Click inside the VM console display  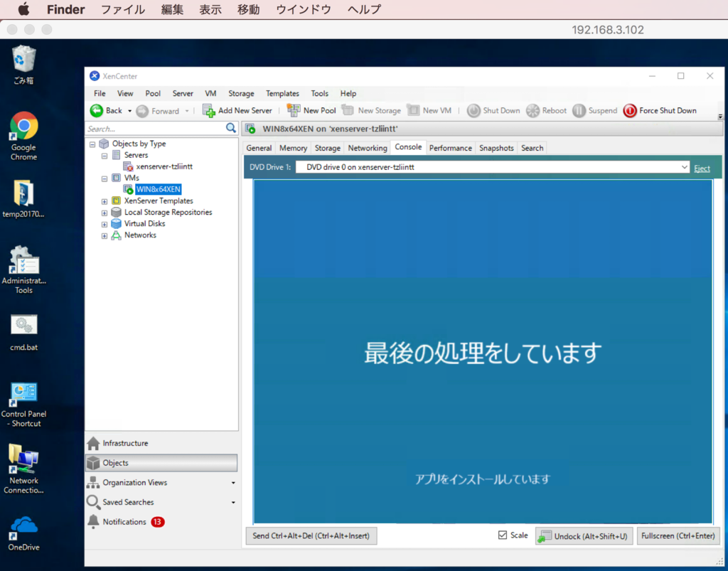(483, 352)
